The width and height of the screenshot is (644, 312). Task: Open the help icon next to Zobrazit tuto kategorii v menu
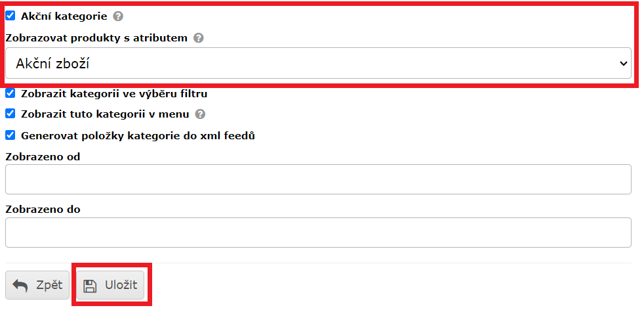click(x=200, y=114)
